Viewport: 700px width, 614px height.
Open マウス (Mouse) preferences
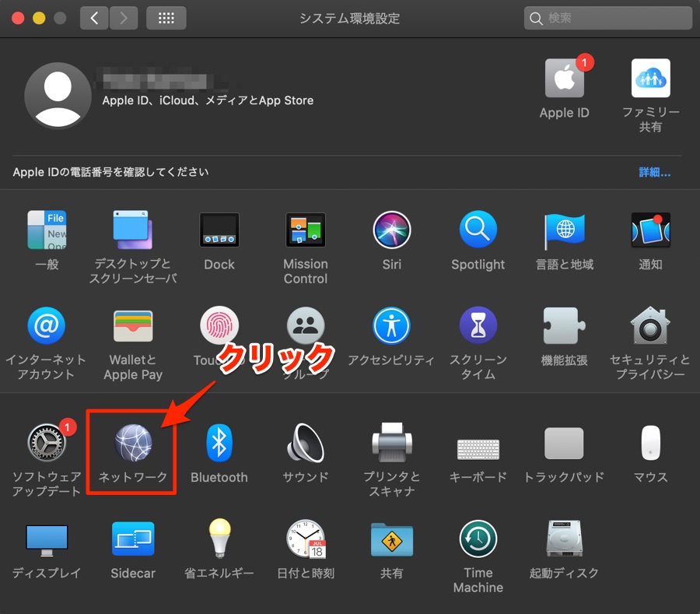[x=650, y=443]
